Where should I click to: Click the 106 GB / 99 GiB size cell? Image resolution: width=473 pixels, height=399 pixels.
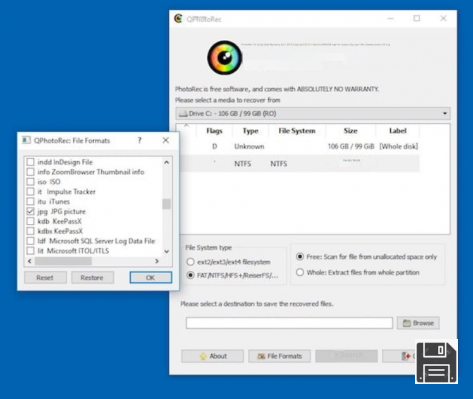coord(351,146)
